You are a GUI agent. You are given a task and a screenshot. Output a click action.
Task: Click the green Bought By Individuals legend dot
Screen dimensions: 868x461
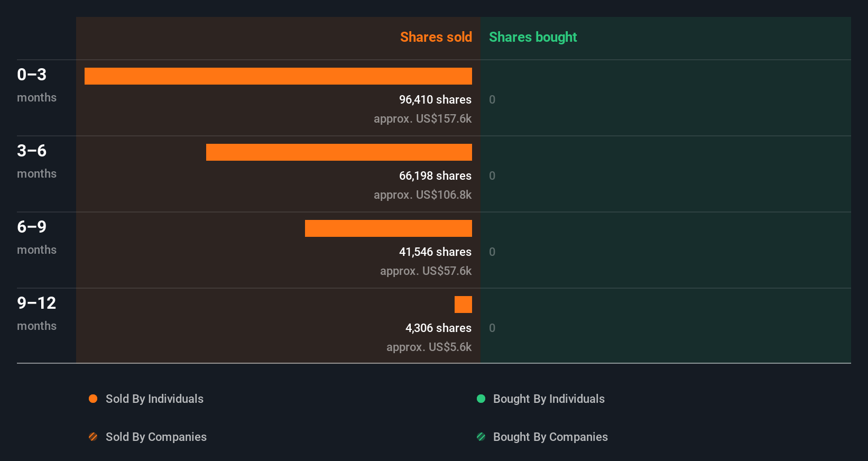pyautogui.click(x=481, y=399)
